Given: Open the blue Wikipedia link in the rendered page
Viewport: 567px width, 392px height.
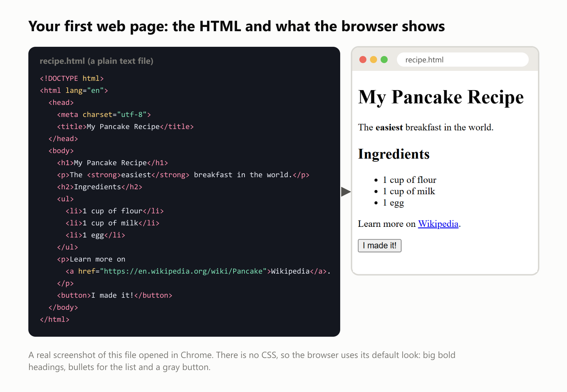Looking at the screenshot, I should [438, 224].
